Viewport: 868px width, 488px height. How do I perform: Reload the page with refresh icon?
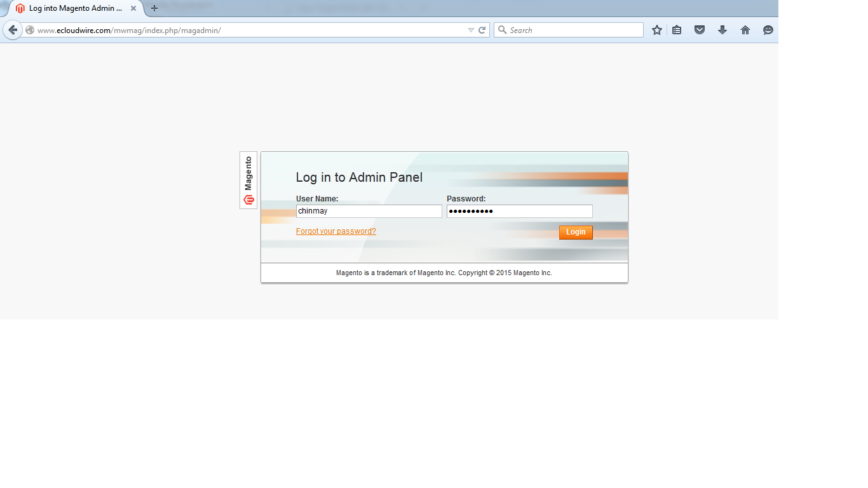point(482,30)
